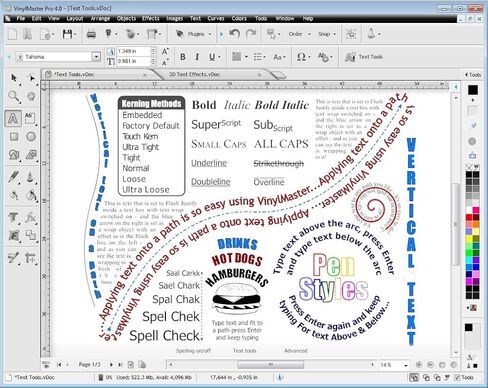Toggle Bold formatting button
The width and height of the screenshot is (488, 388).
pyautogui.click(x=183, y=57)
